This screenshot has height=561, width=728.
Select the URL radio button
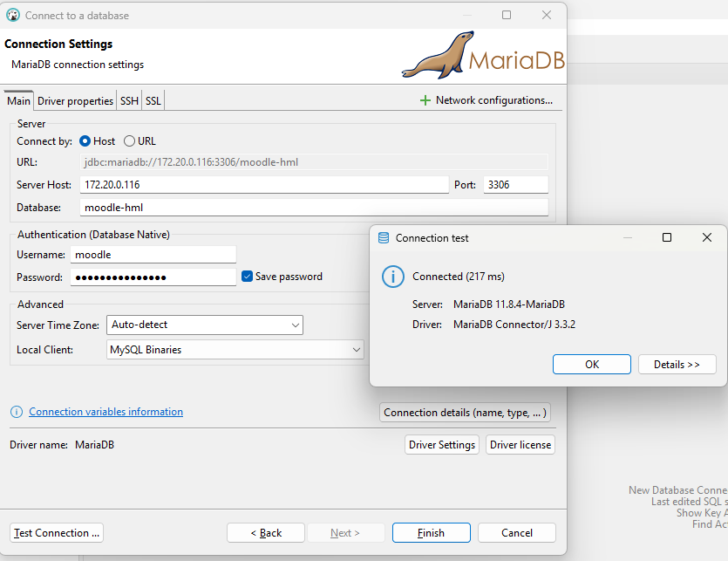[130, 141]
